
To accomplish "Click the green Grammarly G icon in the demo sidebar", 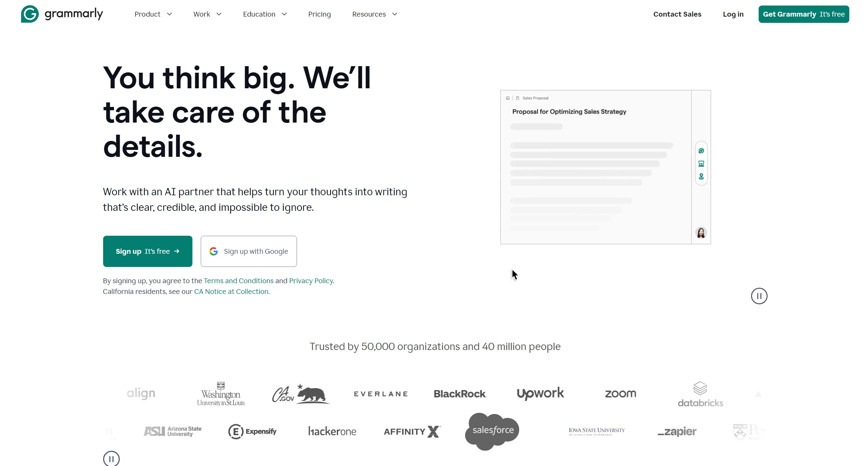I will point(701,151).
